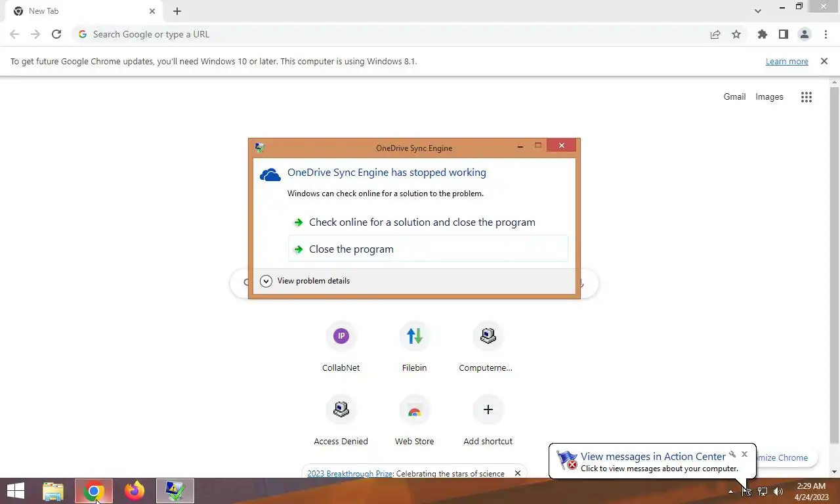Click the Chrome forward arrow
This screenshot has height=504, width=840.
35,34
